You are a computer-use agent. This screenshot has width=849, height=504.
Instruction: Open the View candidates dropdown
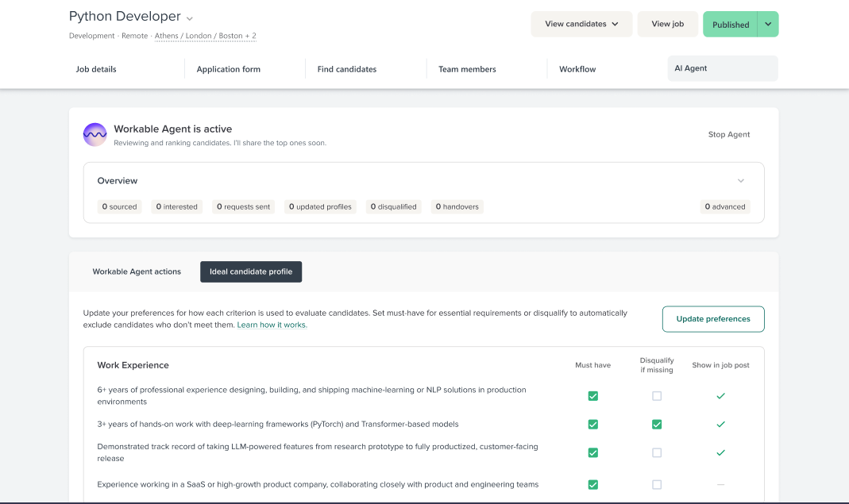point(581,24)
